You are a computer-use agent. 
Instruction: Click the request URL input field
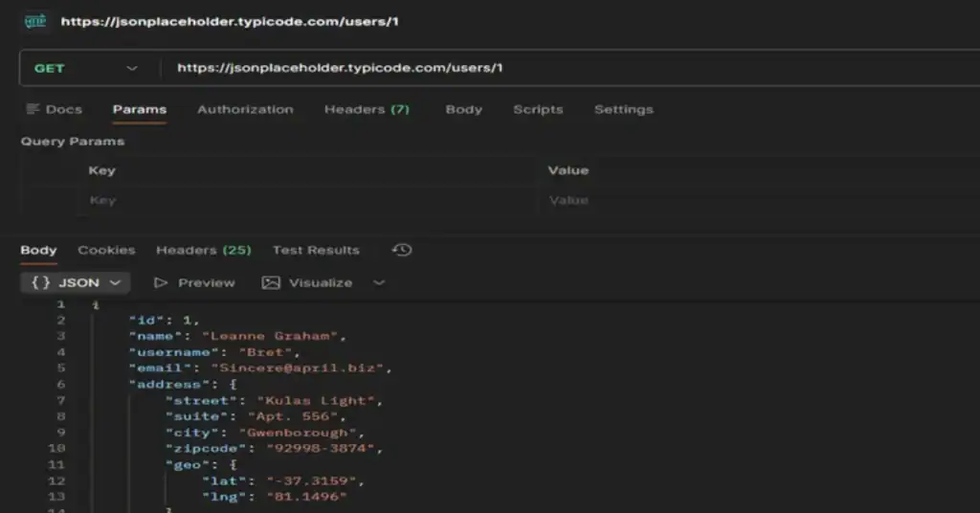(x=568, y=68)
